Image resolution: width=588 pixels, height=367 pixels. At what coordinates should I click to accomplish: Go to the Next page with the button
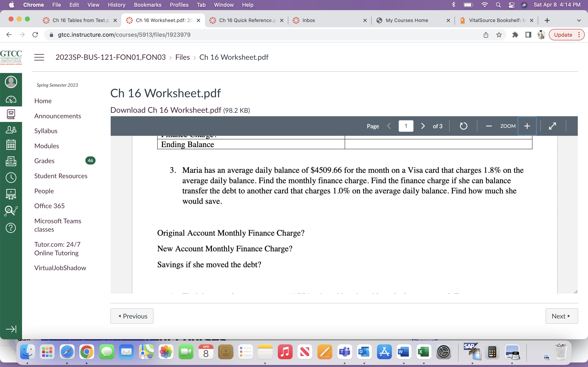click(561, 316)
